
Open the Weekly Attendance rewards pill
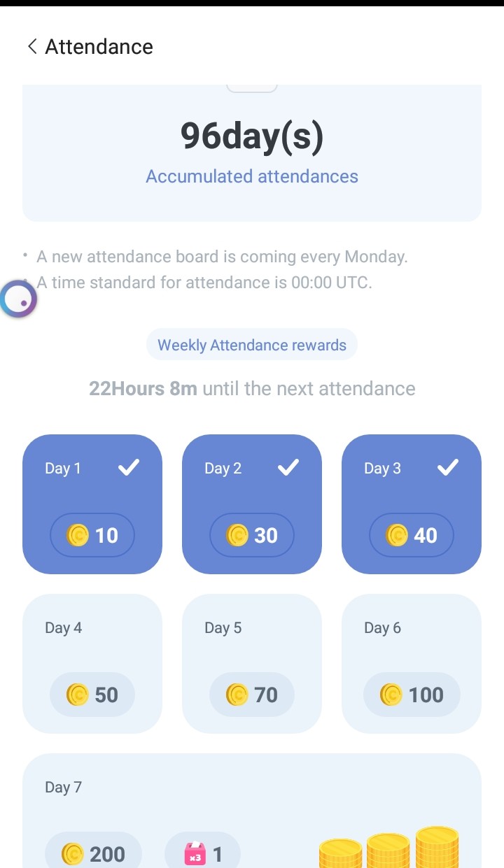tap(252, 345)
